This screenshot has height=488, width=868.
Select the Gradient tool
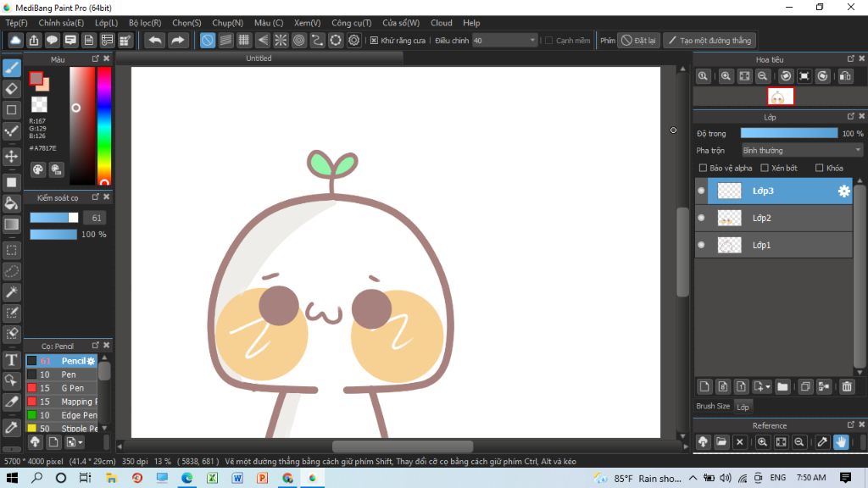click(x=12, y=224)
